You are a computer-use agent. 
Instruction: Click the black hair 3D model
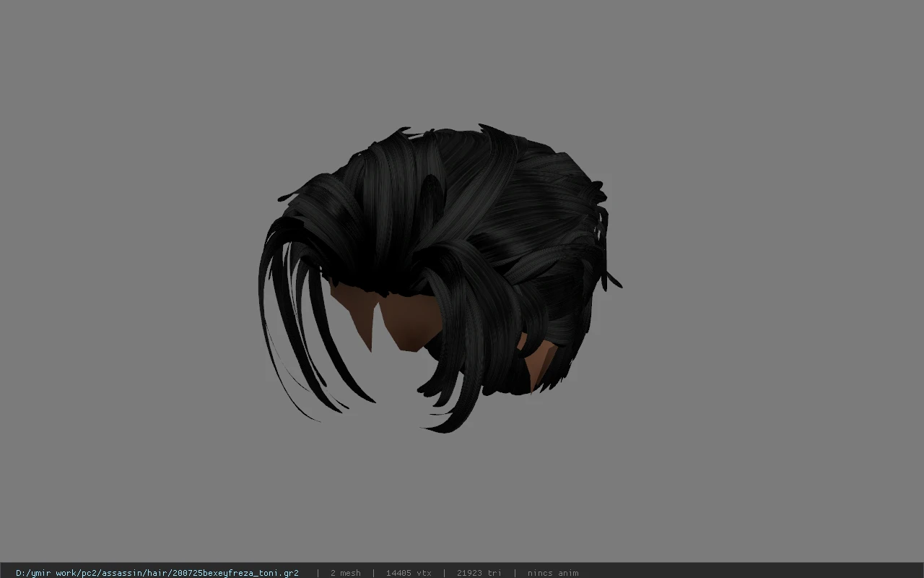tap(440, 278)
